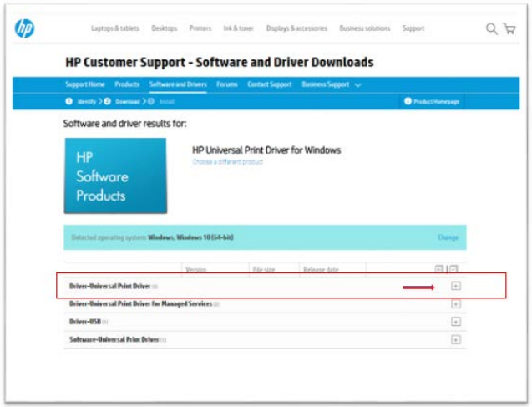Expand Driver-Universal Print Driver for Managed Services
This screenshot has width=532, height=407.
pyautogui.click(x=456, y=304)
